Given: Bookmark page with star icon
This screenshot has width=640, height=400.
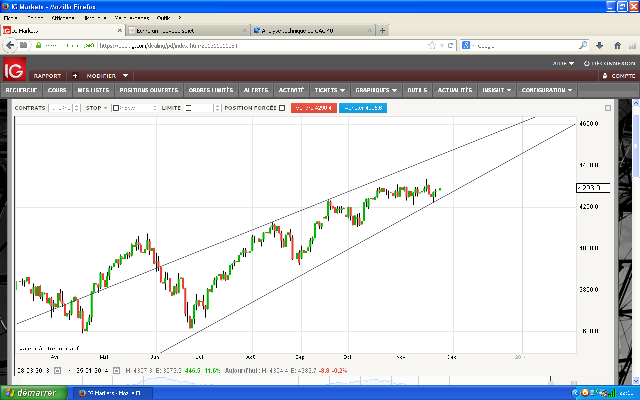Looking at the screenshot, I should coord(432,45).
